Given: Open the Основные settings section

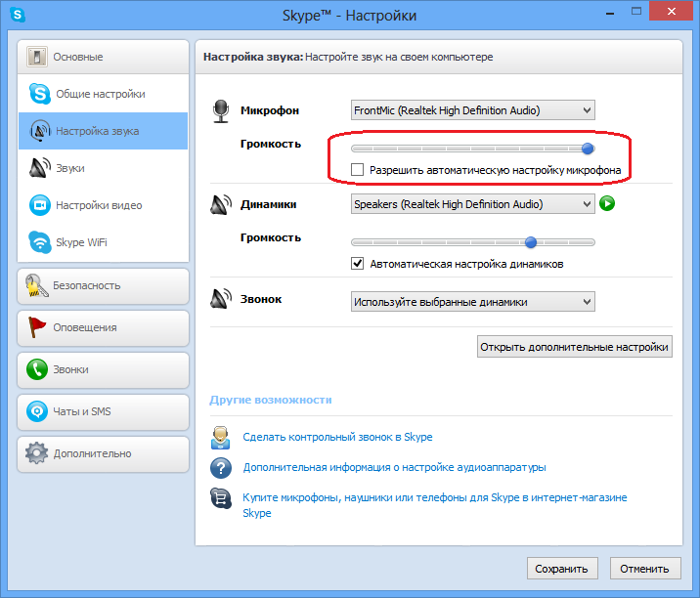Looking at the screenshot, I should [x=103, y=57].
